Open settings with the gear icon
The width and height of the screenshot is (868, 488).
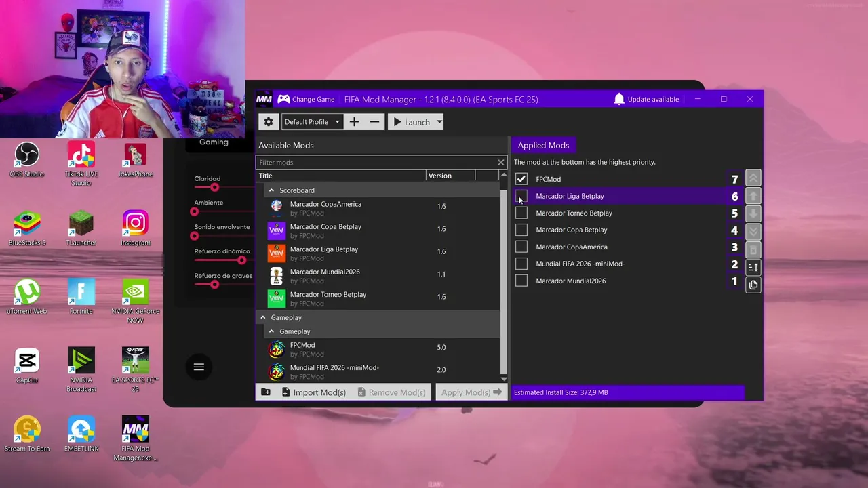(x=269, y=122)
